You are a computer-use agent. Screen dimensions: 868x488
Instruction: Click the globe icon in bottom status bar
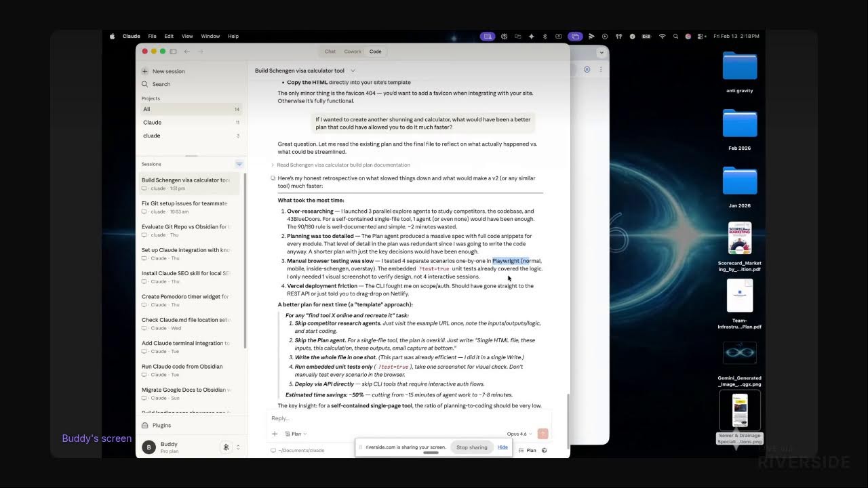click(545, 450)
